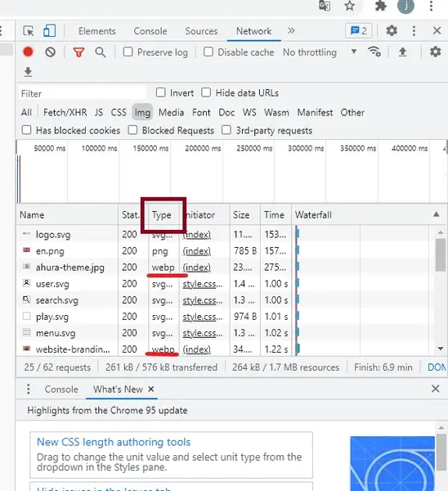Screen dimensions: 448x491
Task: Enable the Preserve log checkbox
Action: pyautogui.click(x=128, y=52)
